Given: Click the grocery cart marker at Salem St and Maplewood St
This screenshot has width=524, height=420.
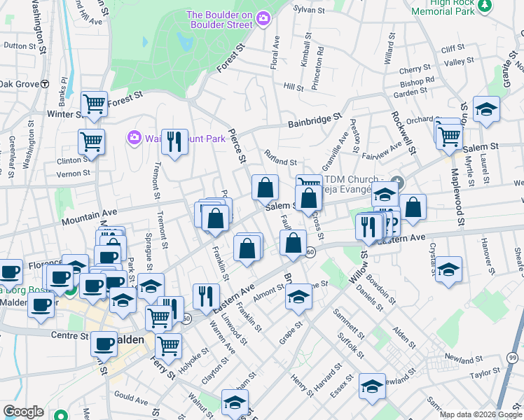Looking at the screenshot, I should point(450,138).
